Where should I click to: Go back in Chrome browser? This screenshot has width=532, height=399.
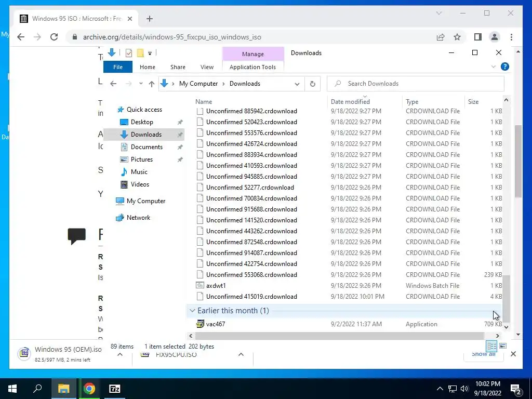point(21,37)
